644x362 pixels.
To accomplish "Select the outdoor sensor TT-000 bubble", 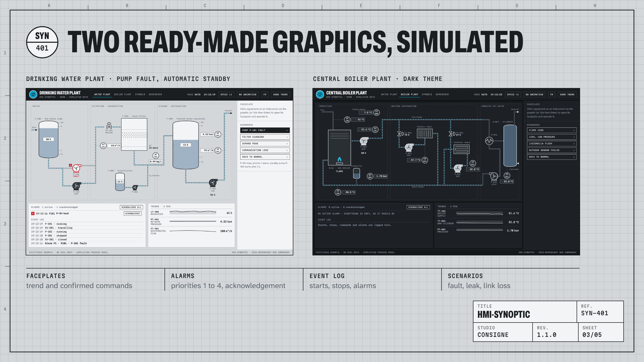I will click(x=376, y=113).
